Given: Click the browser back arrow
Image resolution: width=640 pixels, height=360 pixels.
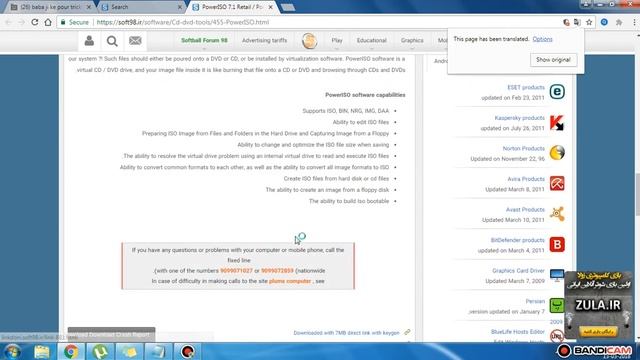Looking at the screenshot, I should tap(9, 22).
